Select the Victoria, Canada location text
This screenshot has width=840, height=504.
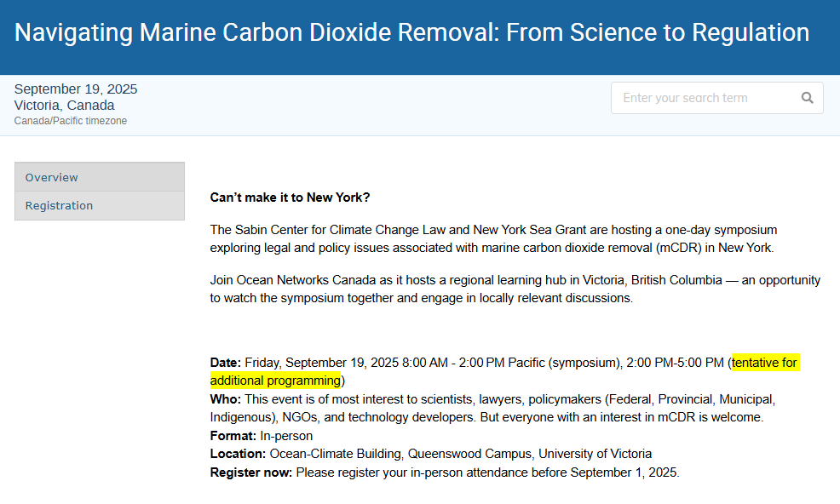pyautogui.click(x=65, y=106)
